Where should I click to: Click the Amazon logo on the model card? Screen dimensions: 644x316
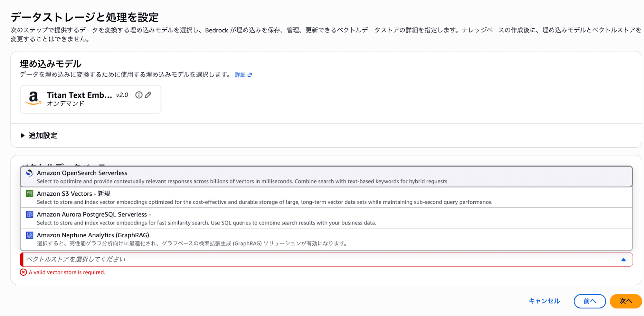pyautogui.click(x=33, y=98)
